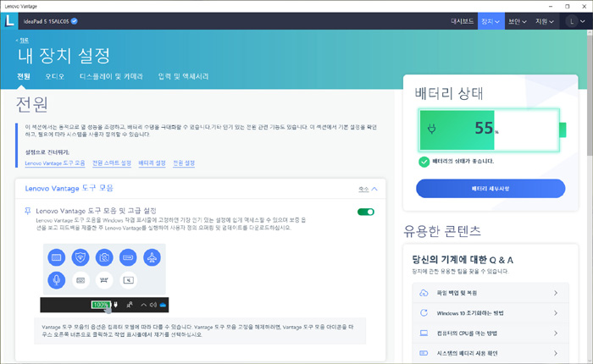
Task: Jump to 배터리 설정 link
Action: pyautogui.click(x=152, y=163)
